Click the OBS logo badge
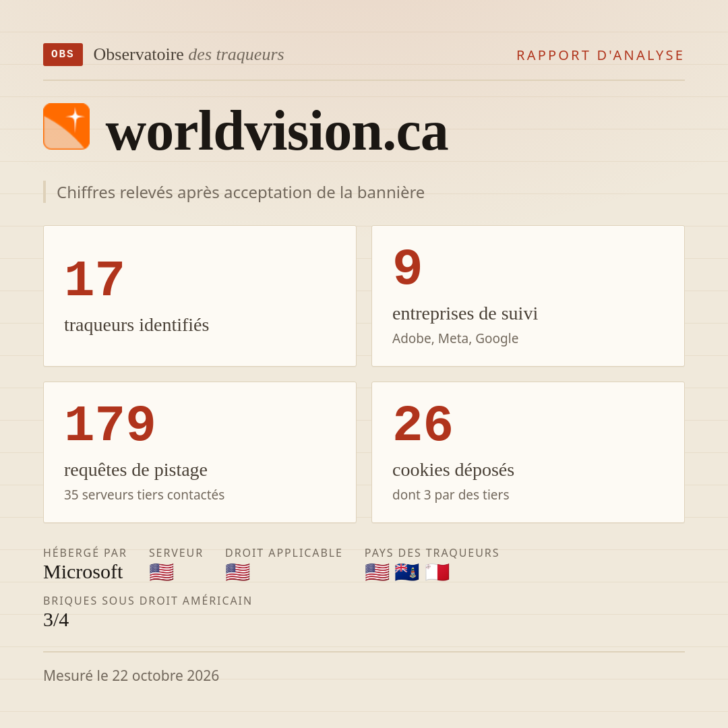728x728 pixels. pos(63,55)
